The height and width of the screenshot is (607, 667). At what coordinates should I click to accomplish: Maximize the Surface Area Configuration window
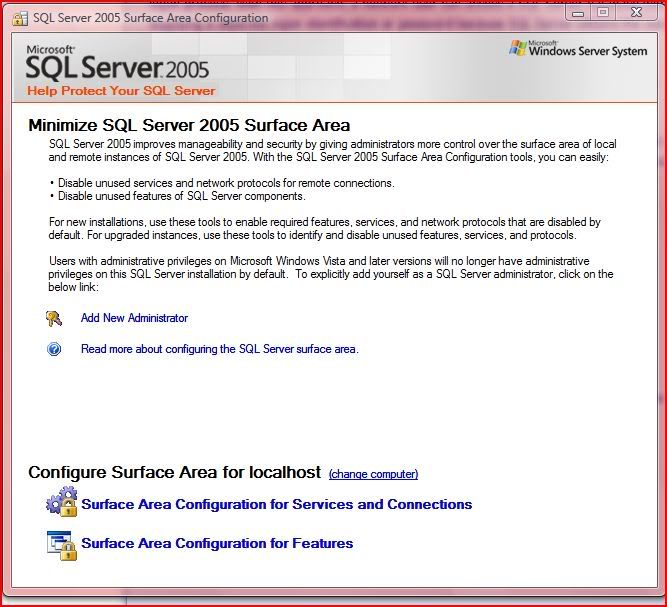603,12
